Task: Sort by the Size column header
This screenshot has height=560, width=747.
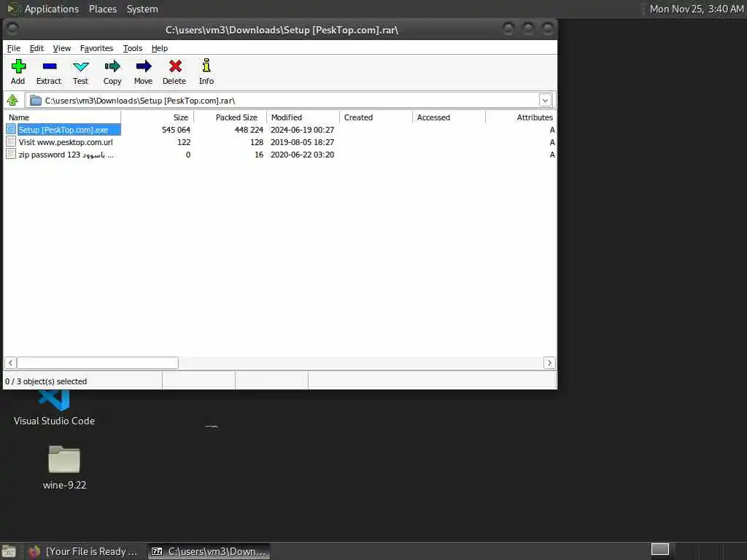Action: click(x=158, y=117)
